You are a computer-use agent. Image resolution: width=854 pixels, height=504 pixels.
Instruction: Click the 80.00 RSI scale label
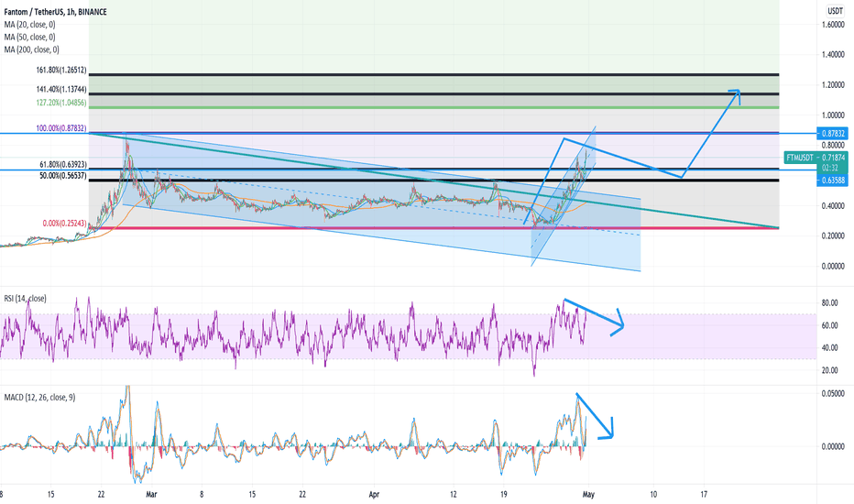[829, 303]
